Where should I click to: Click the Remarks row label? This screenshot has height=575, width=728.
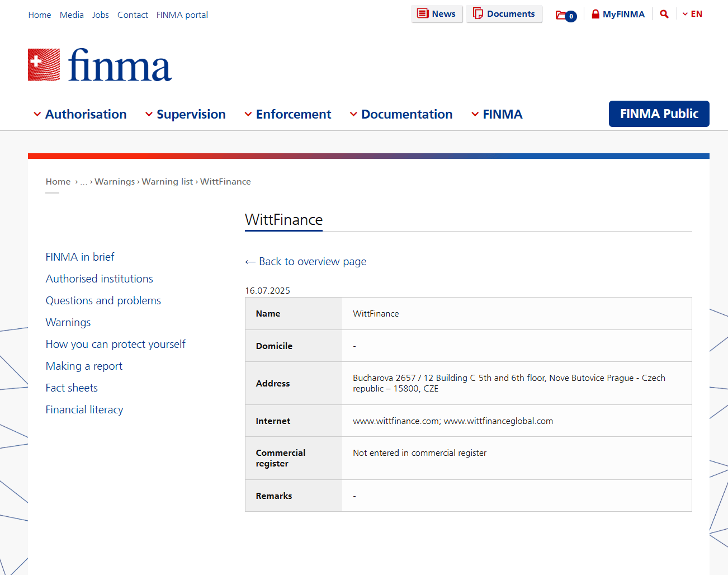point(274,496)
